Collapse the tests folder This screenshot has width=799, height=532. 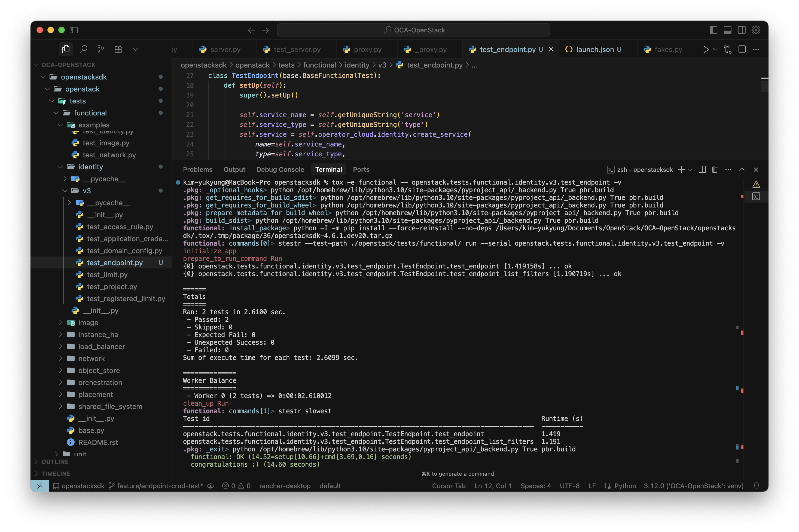pyautogui.click(x=77, y=101)
